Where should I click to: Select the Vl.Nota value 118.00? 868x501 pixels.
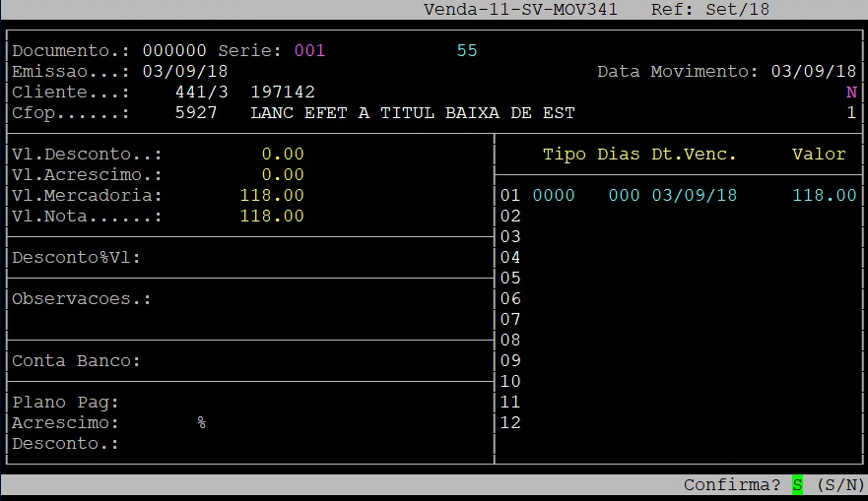pyautogui.click(x=272, y=217)
